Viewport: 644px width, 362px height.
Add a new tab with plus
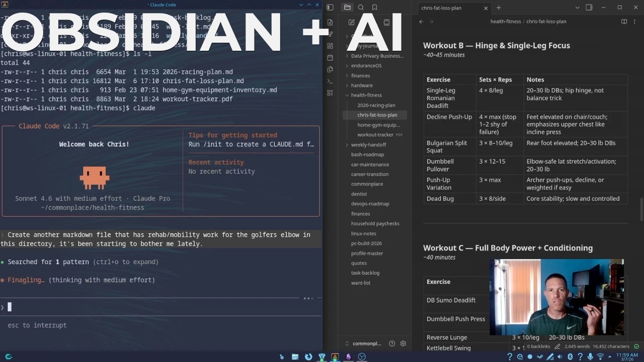coord(499,8)
